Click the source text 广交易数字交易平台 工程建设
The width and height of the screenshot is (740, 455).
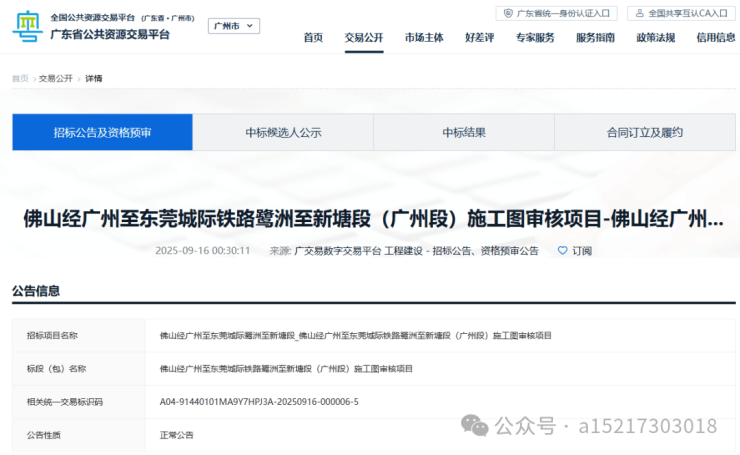[358, 251]
